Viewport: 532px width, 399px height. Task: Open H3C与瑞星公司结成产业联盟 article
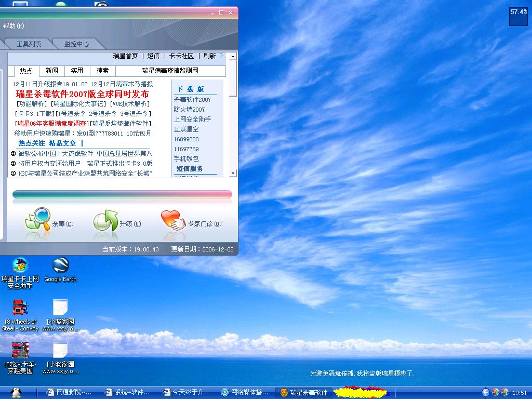click(x=85, y=174)
